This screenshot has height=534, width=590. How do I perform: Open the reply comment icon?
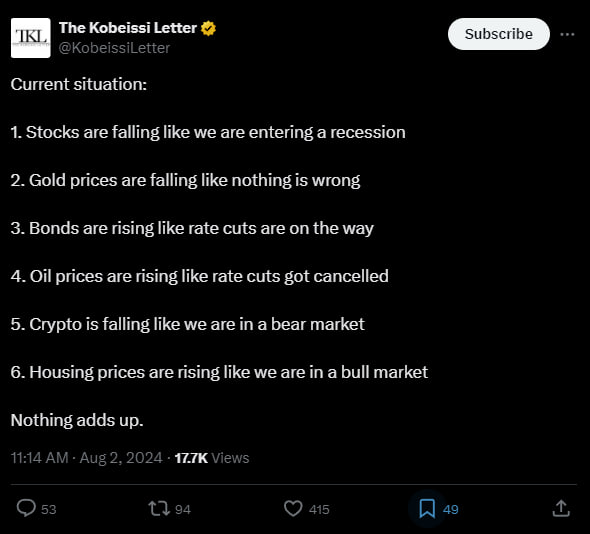[26, 509]
